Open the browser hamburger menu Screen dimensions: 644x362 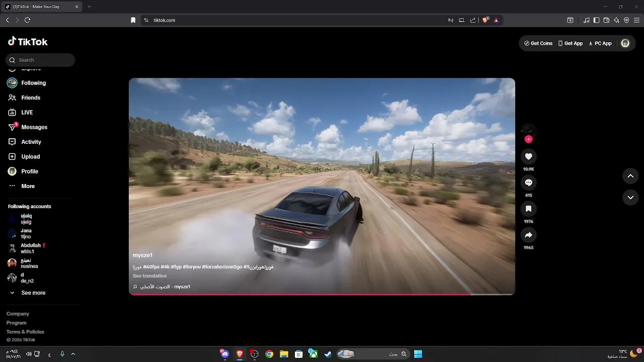click(636, 20)
